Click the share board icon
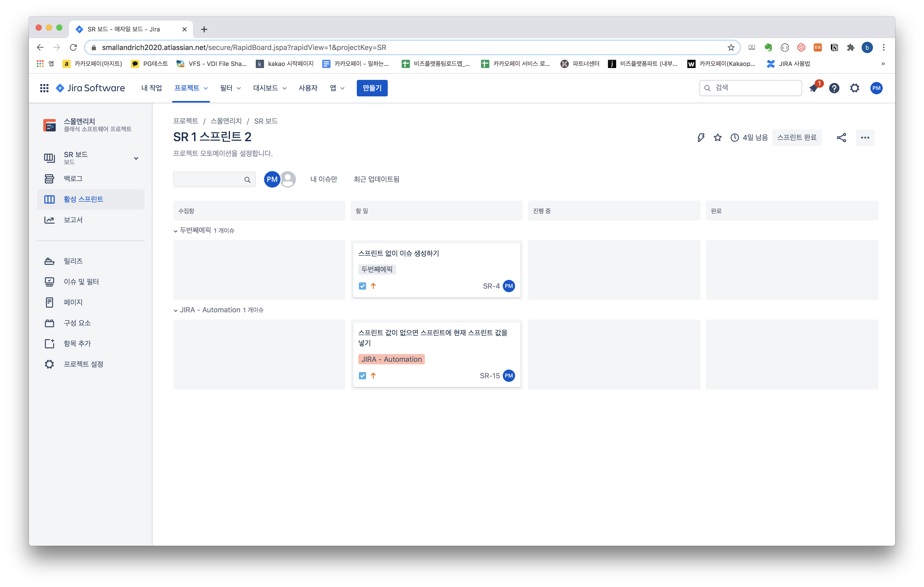924x587 pixels. tap(841, 138)
